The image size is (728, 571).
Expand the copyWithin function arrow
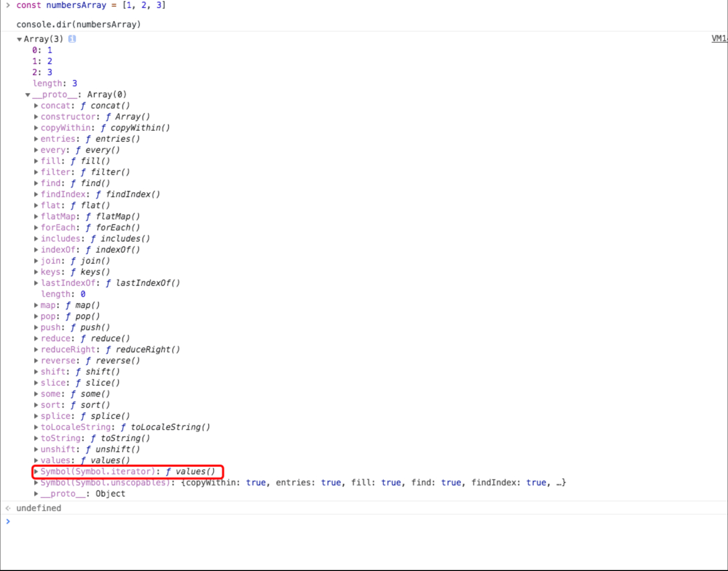pos(36,128)
